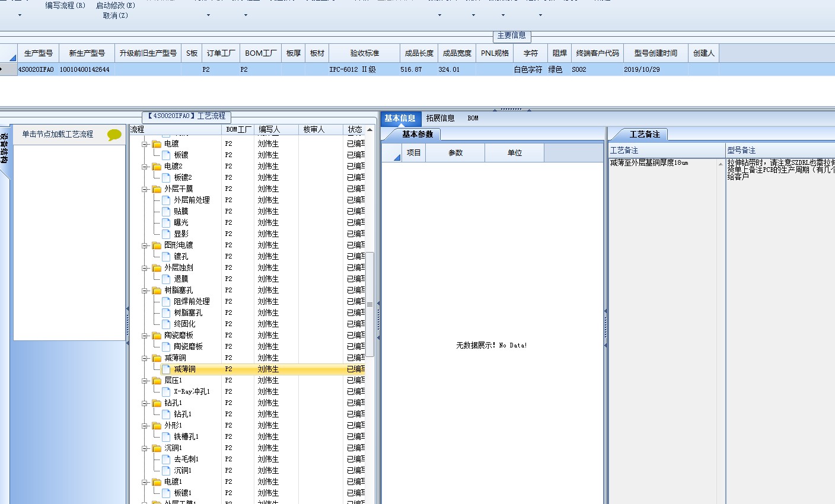
Task: Click the 镀孔 document icon
Action: click(x=167, y=256)
